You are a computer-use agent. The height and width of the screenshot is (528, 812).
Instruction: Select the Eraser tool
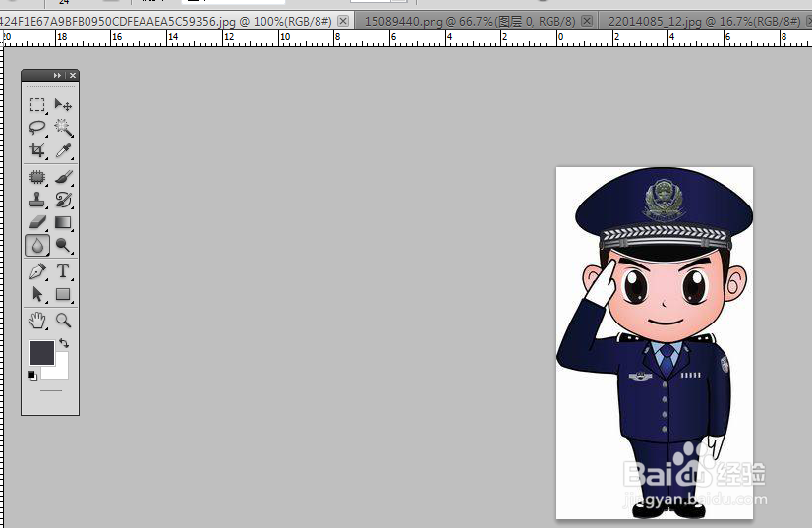coord(37,222)
